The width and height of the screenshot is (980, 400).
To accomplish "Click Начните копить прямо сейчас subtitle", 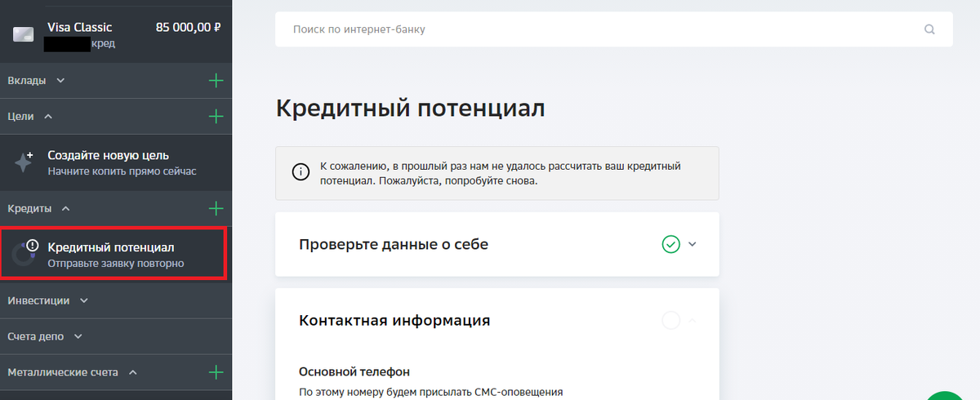I will [122, 171].
